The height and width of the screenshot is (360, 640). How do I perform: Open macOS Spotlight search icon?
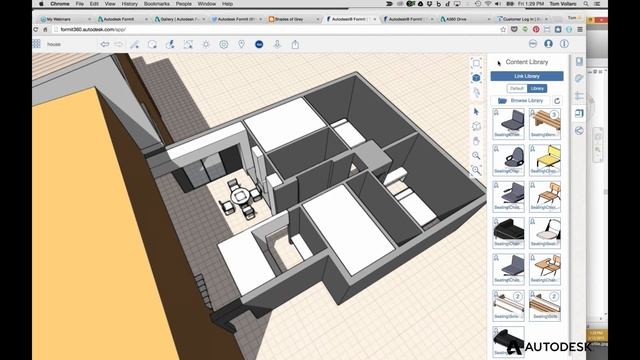coord(586,4)
